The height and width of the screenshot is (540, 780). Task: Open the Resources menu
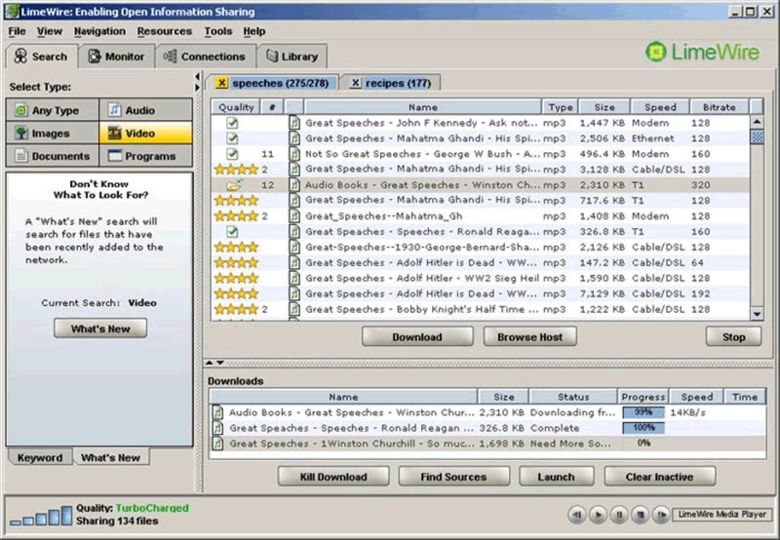point(165,31)
